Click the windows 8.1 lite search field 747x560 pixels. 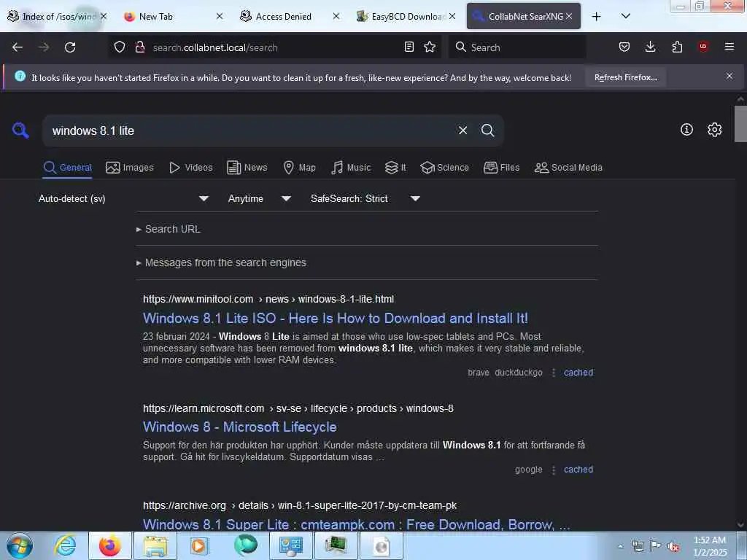click(248, 131)
